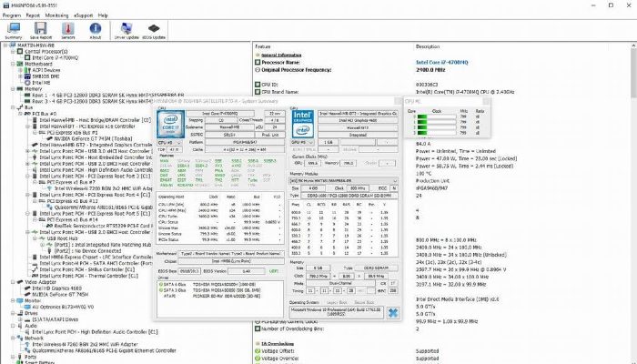The image size is (637, 364).
Task: Click the Voltage Offset supported icon
Action: [258, 351]
